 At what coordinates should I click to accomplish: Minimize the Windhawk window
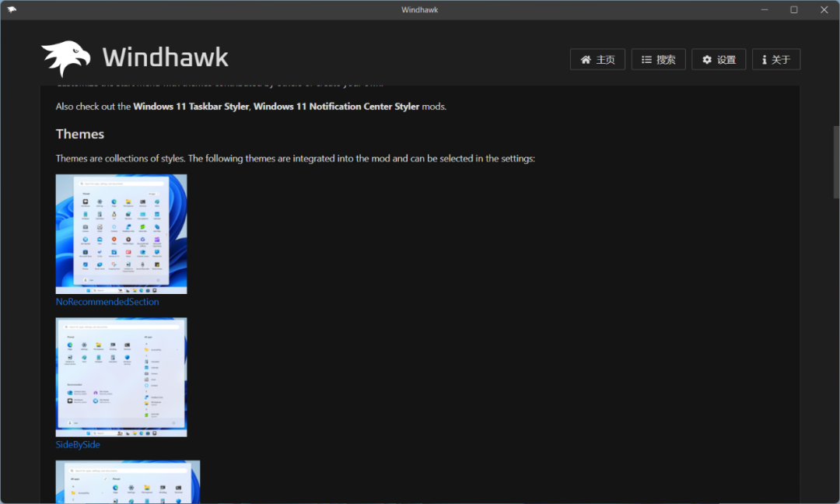(x=765, y=9)
